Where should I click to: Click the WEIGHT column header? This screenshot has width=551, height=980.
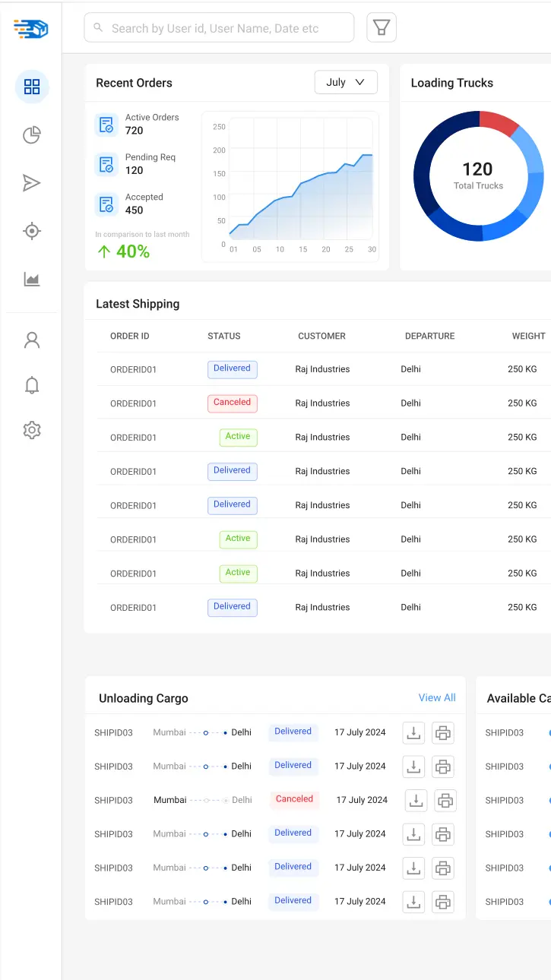tap(529, 336)
